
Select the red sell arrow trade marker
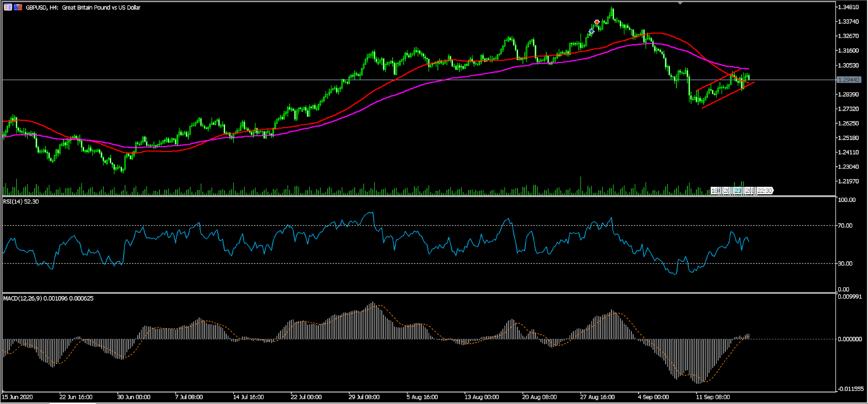tap(597, 22)
